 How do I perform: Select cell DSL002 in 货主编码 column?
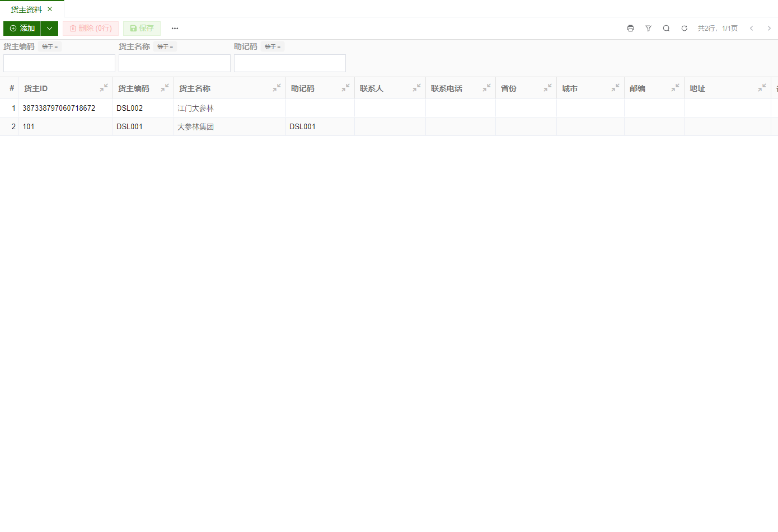click(143, 108)
